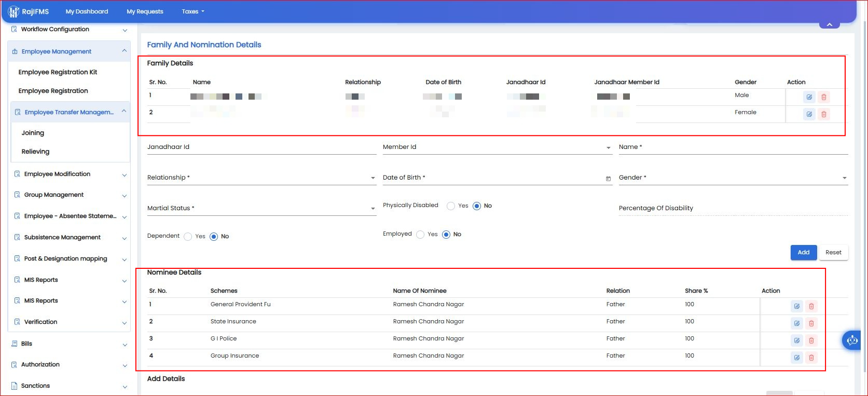Image resolution: width=868 pixels, height=396 pixels.
Task: Open Relieving page link
Action: pos(35,152)
